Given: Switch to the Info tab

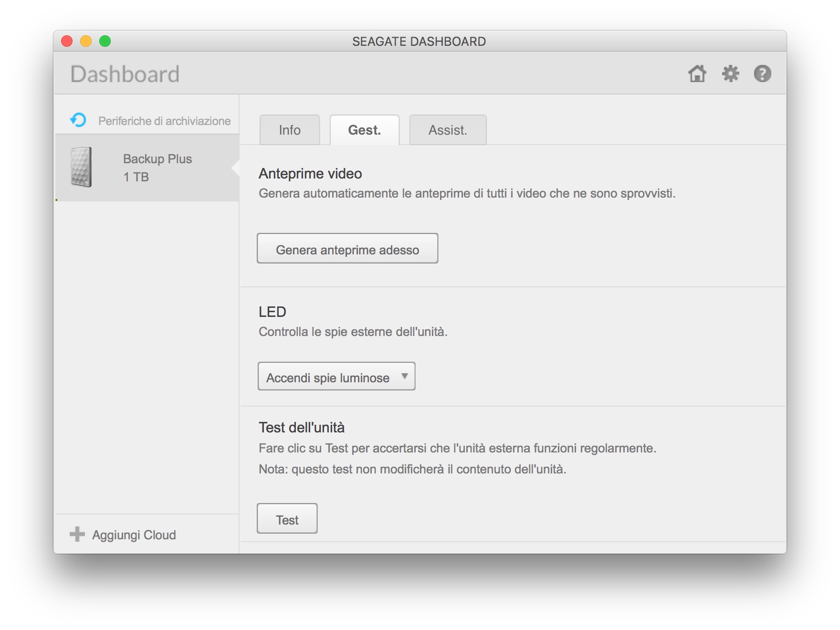Looking at the screenshot, I should 290,130.
